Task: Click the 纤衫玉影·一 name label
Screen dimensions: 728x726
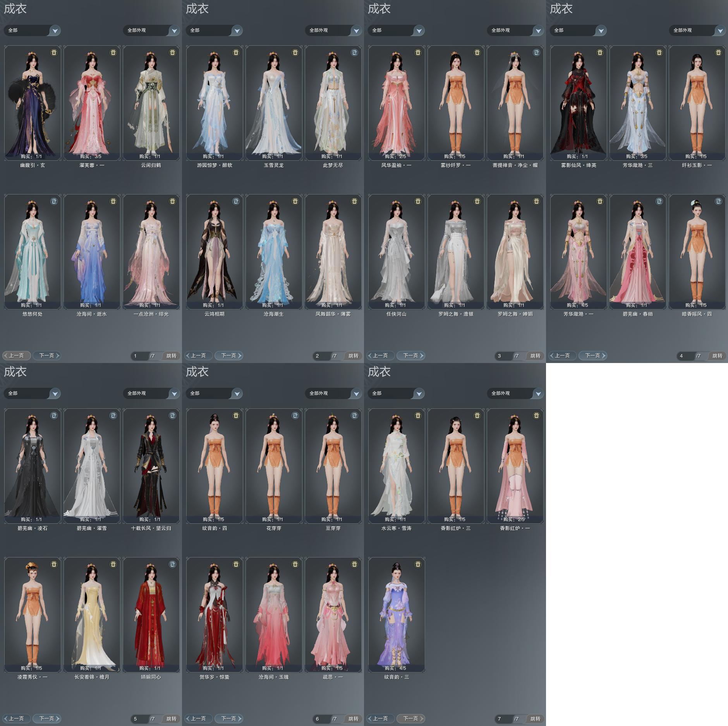Action: click(x=697, y=165)
